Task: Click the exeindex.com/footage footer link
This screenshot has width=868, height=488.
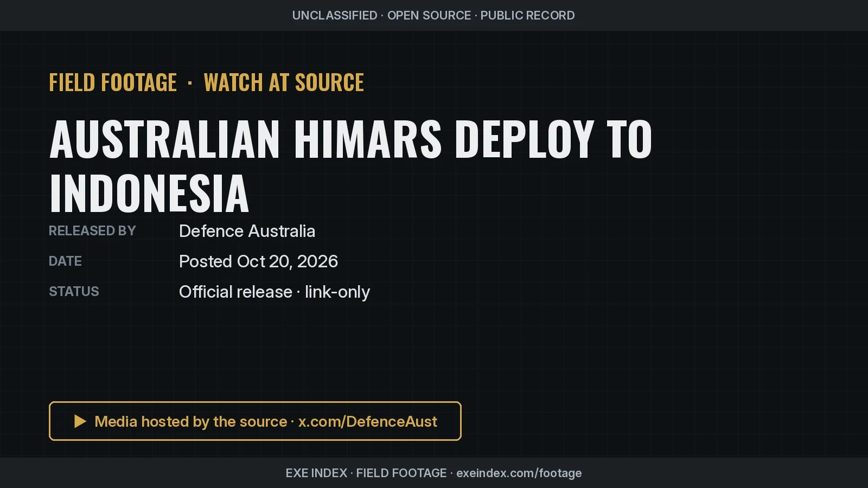Action: [x=519, y=473]
